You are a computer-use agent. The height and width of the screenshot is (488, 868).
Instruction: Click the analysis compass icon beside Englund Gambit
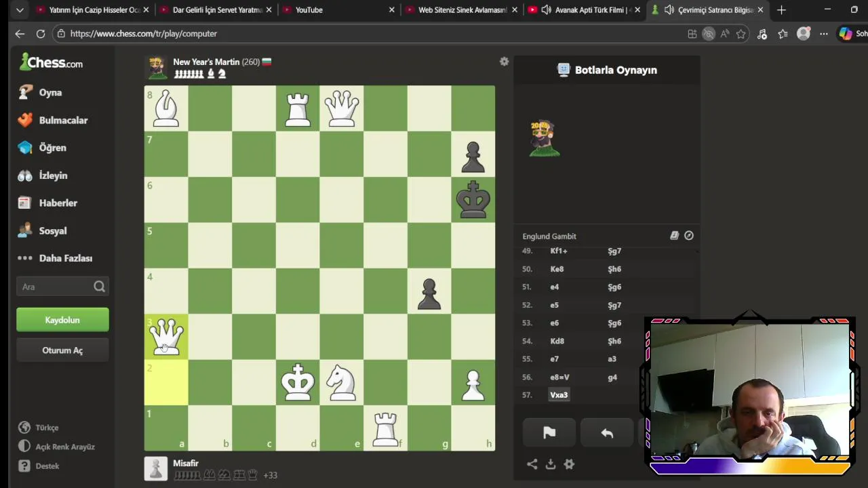pyautogui.click(x=689, y=236)
